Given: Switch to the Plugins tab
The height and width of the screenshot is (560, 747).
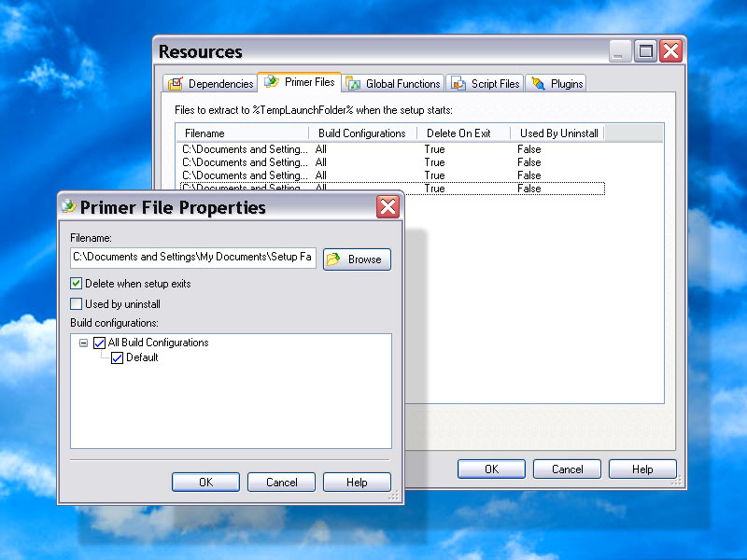Looking at the screenshot, I should click(x=556, y=83).
